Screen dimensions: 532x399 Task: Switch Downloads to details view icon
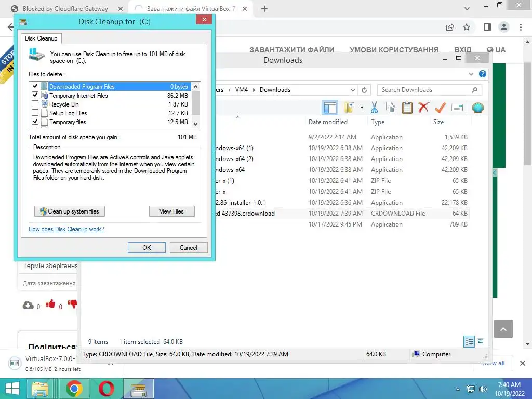[x=469, y=341]
